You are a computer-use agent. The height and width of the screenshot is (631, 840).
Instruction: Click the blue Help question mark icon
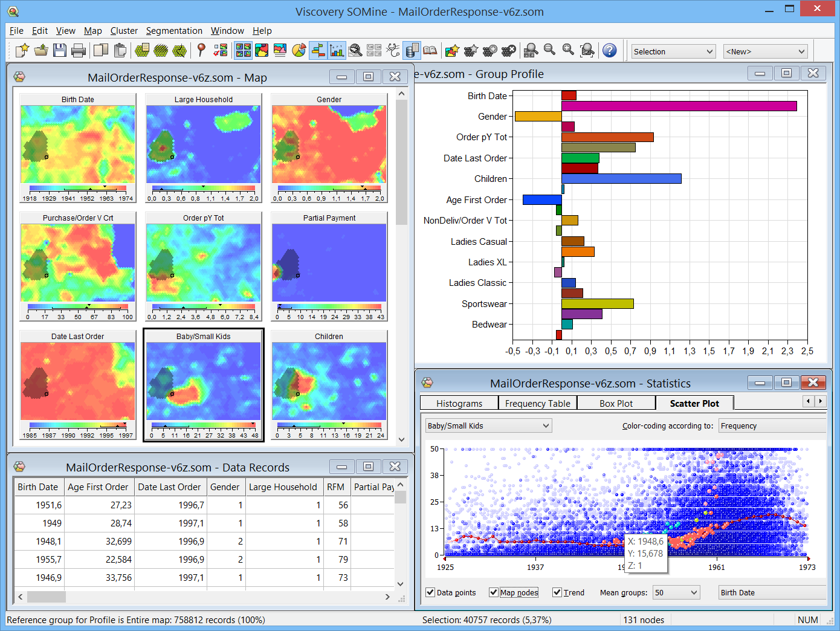coord(610,51)
